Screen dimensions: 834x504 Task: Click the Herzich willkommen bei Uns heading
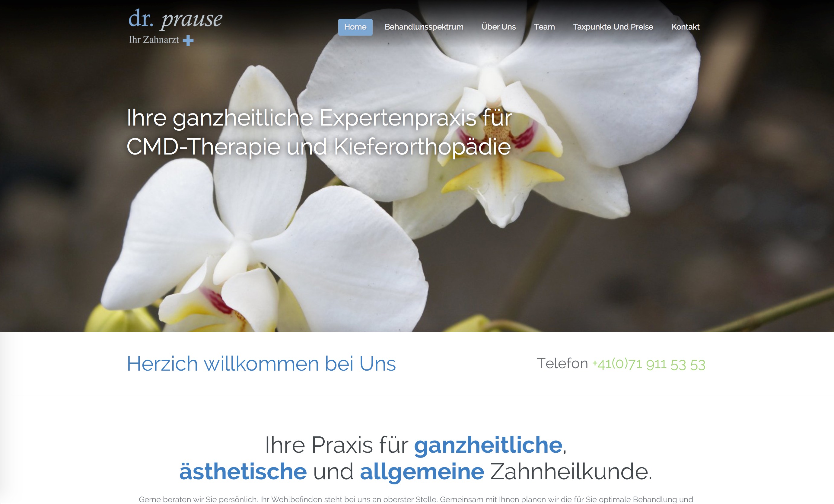pyautogui.click(x=261, y=364)
